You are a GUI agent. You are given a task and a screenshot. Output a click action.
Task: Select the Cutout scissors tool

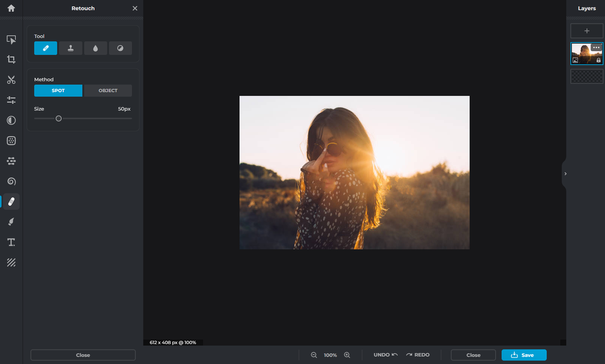(11, 80)
